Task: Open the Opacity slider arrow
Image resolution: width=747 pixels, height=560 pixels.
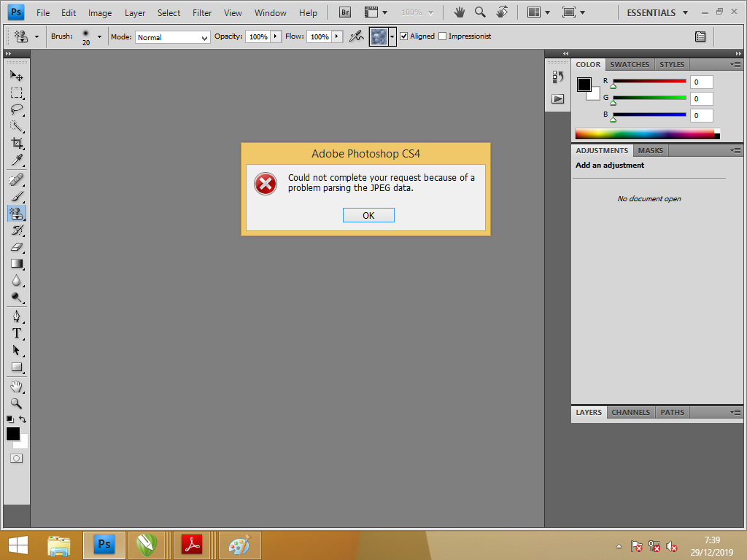Action: pos(275,36)
